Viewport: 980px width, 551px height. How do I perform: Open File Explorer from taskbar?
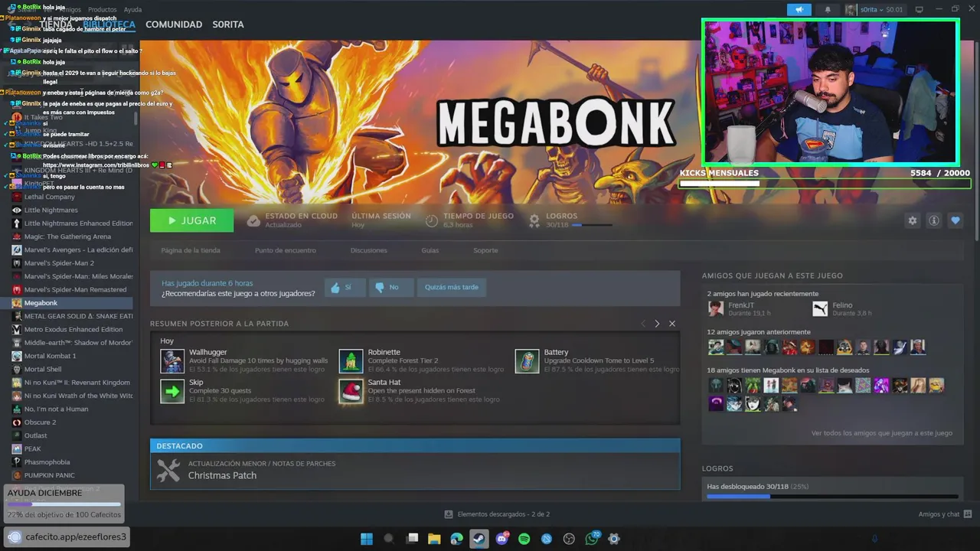(434, 539)
